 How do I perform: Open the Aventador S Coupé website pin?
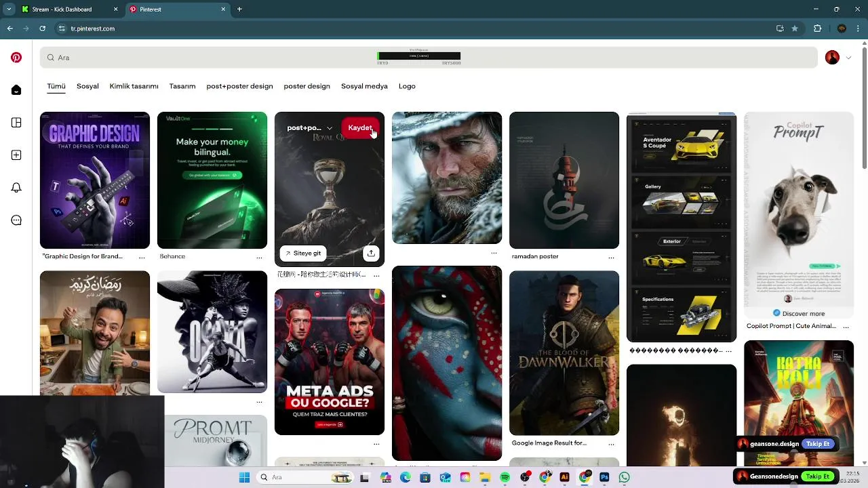click(x=682, y=227)
